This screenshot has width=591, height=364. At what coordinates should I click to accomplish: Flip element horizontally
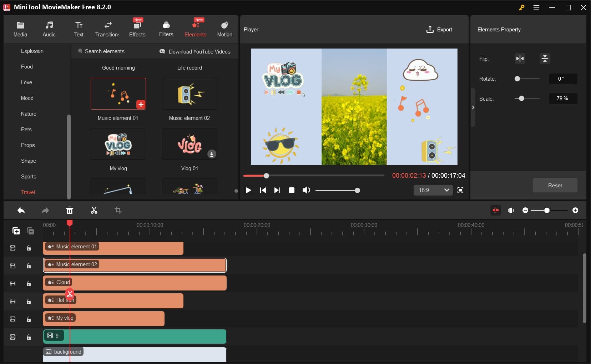(x=520, y=59)
